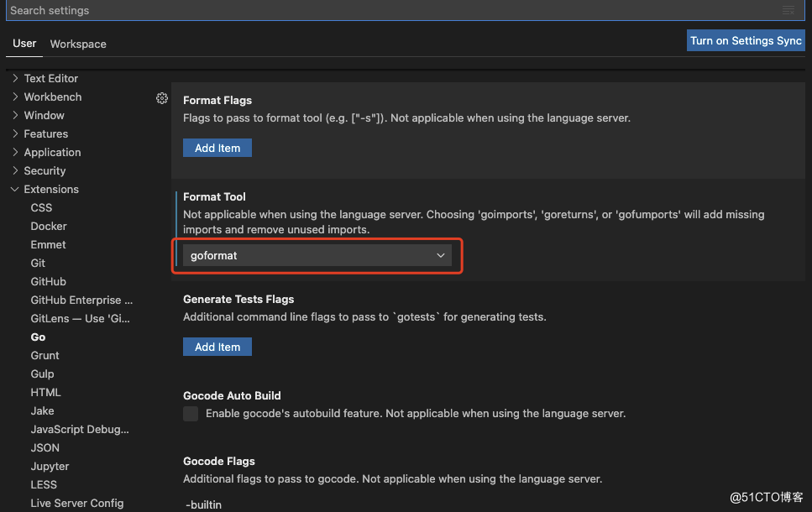Select the Jupyter extension entry

(x=50, y=467)
